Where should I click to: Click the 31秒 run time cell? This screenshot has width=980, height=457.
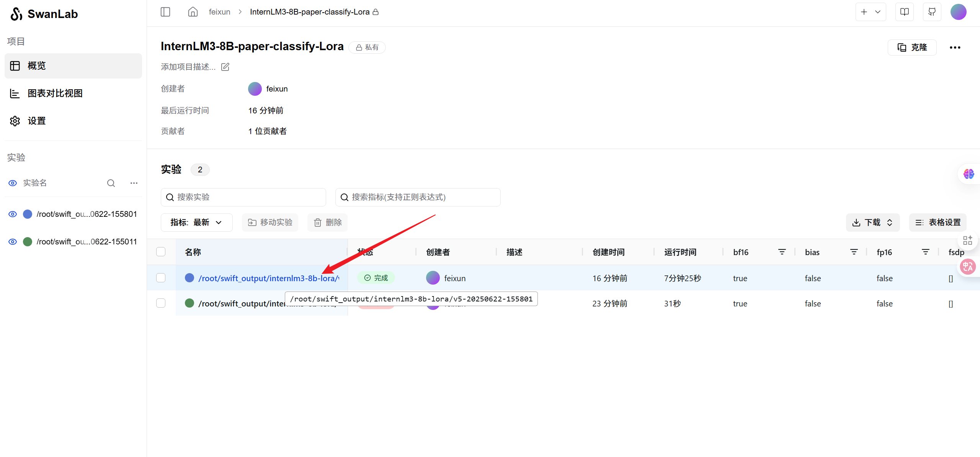tap(673, 303)
